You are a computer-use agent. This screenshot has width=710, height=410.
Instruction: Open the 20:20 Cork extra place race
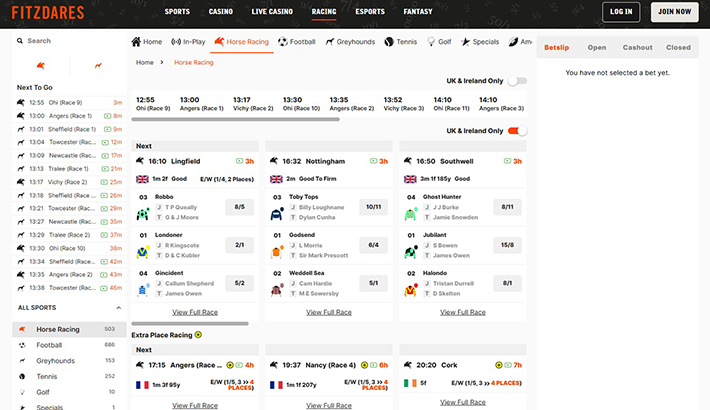[463, 365]
